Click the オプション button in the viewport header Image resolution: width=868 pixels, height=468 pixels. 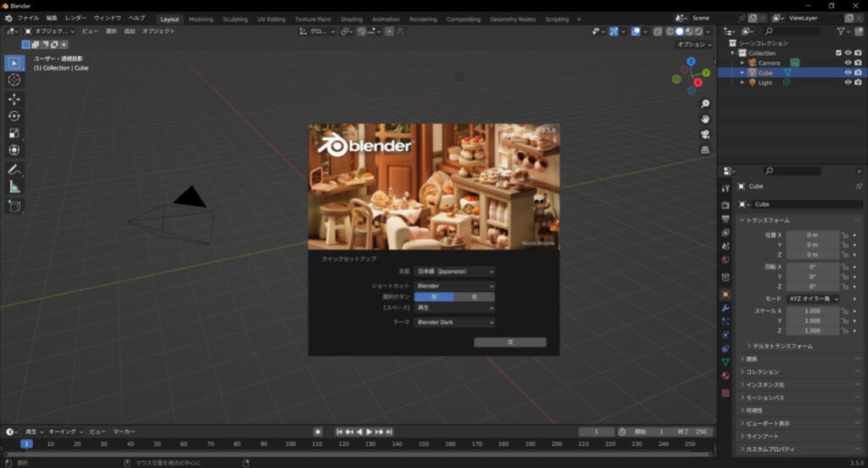pyautogui.click(x=693, y=44)
